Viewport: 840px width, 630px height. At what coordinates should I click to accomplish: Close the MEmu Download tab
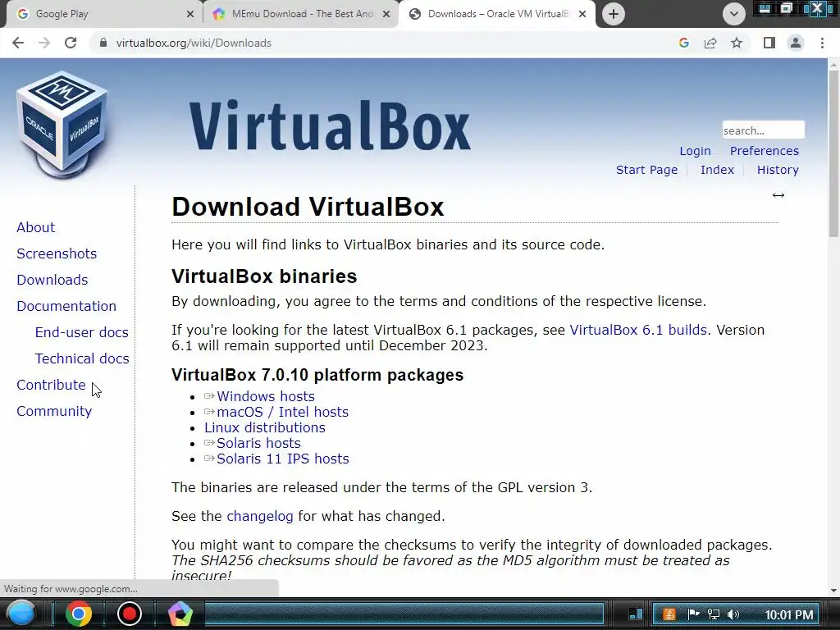(x=386, y=14)
